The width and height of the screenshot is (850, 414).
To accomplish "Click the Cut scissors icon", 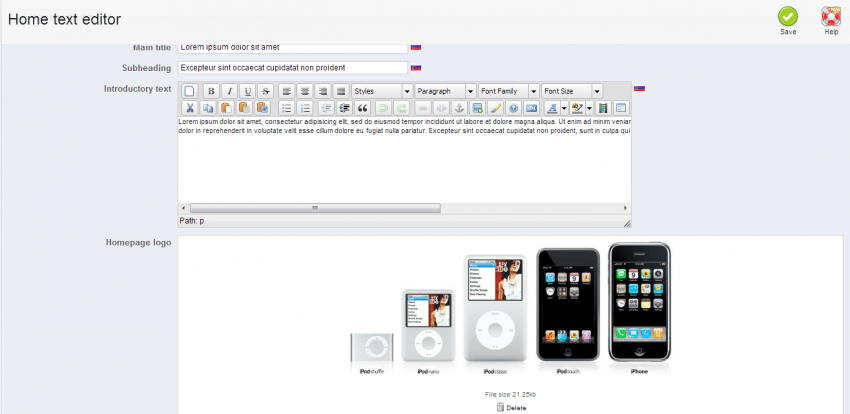I will [x=189, y=107].
